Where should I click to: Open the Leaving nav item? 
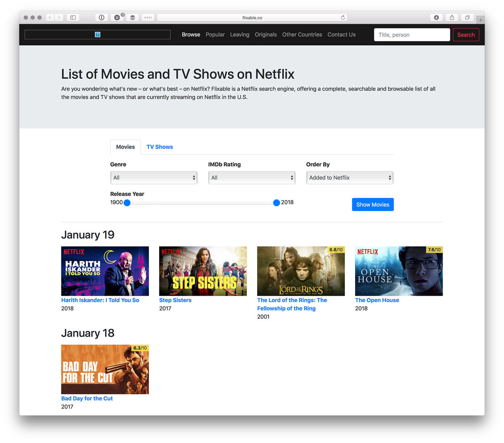239,35
